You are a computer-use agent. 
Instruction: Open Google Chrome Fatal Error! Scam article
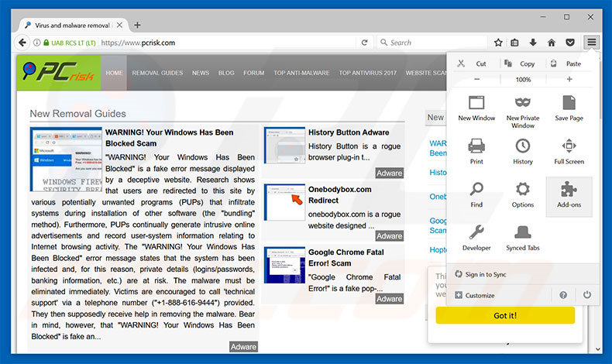346,257
